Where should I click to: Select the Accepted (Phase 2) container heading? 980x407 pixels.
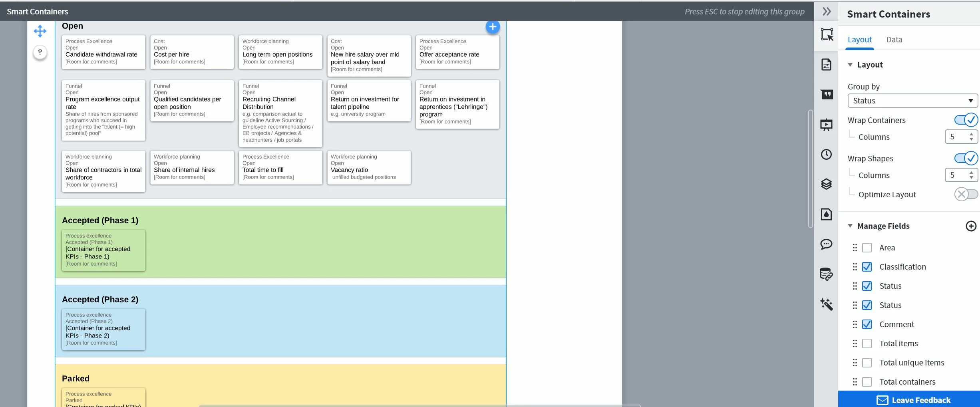tap(100, 300)
